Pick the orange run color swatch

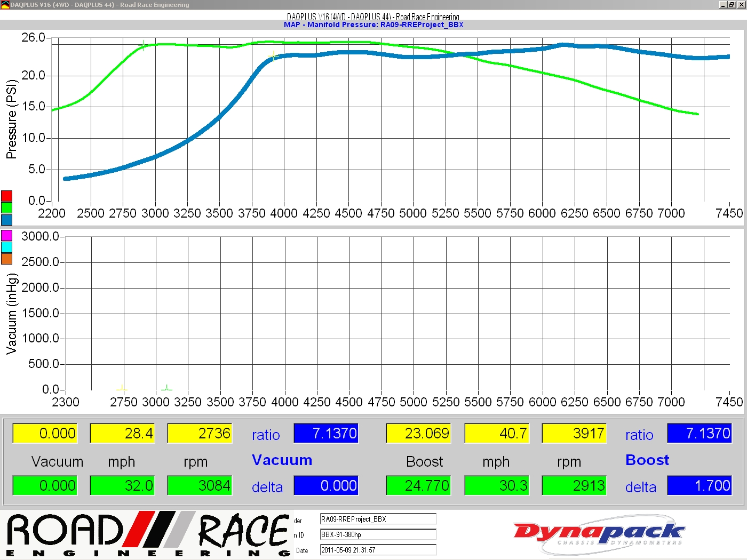pyautogui.click(x=6, y=259)
